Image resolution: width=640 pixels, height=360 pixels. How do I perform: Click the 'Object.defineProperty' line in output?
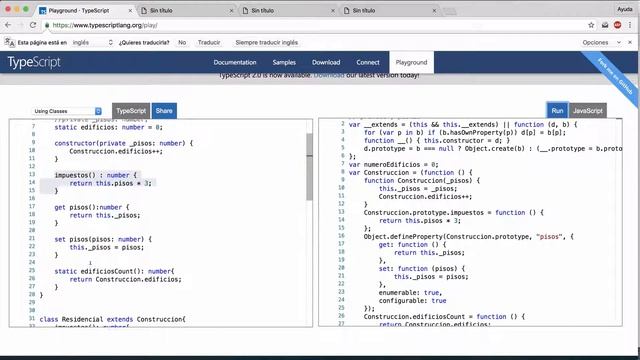click(x=469, y=237)
